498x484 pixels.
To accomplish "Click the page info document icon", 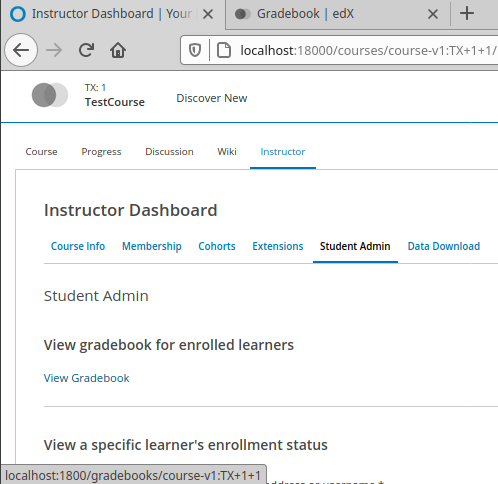I will 224,50.
